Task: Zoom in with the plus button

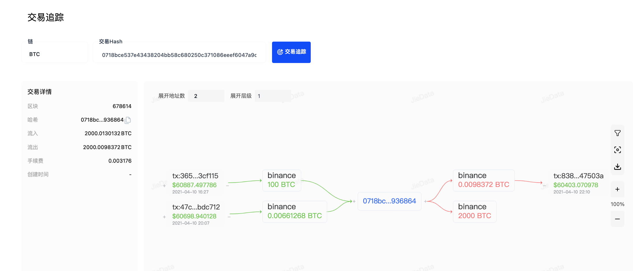Action: (x=617, y=189)
